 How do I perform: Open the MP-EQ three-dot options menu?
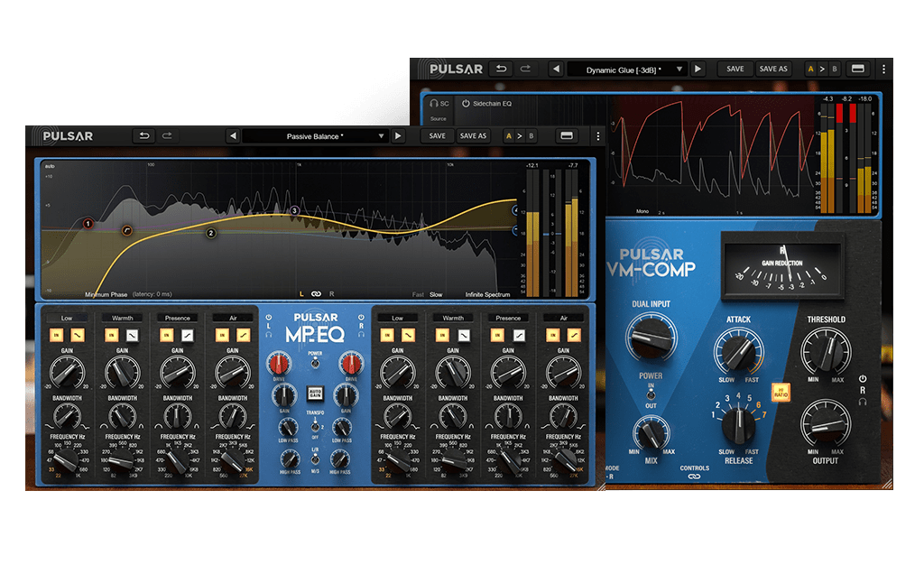point(596,136)
